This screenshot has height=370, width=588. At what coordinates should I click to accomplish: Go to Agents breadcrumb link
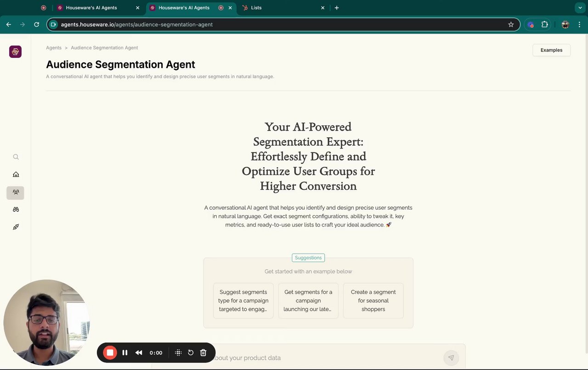[54, 48]
